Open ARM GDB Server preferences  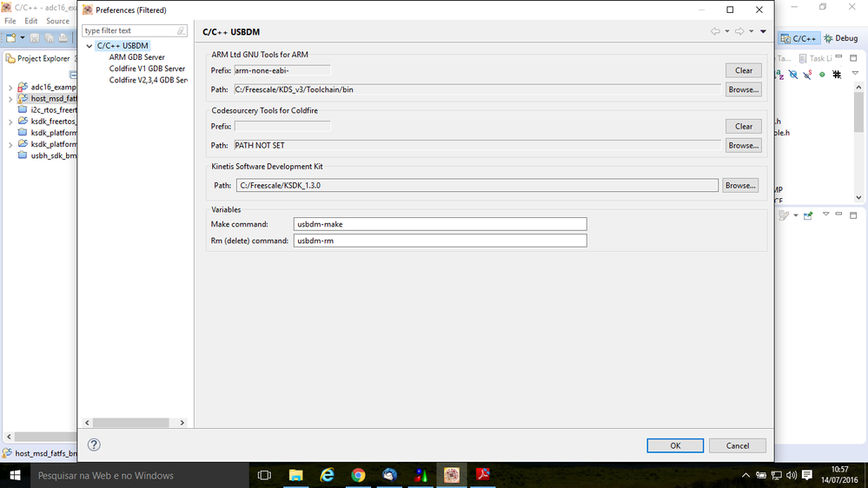[x=136, y=57]
